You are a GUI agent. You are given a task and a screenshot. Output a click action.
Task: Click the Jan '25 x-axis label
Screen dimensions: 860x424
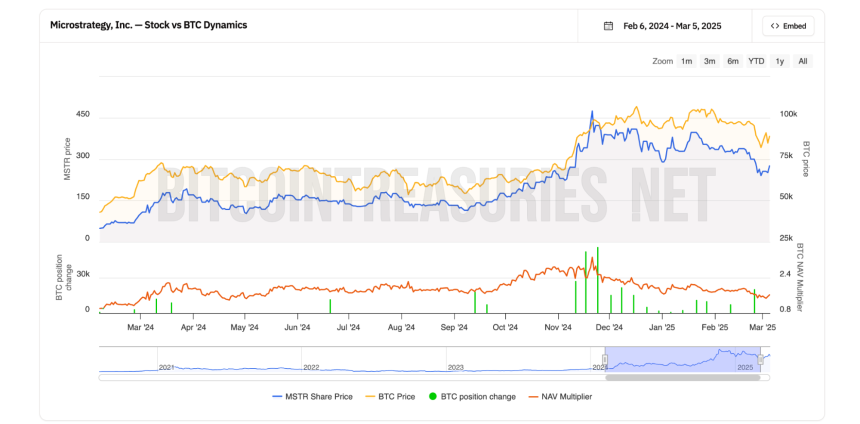(x=662, y=327)
